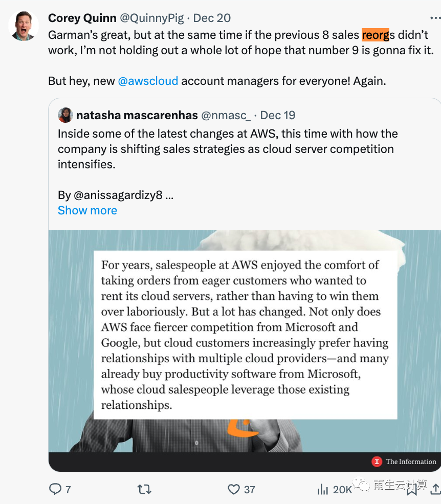The height and width of the screenshot is (504, 441).
Task: Open the @awscloud mention link
Action: click(x=148, y=81)
